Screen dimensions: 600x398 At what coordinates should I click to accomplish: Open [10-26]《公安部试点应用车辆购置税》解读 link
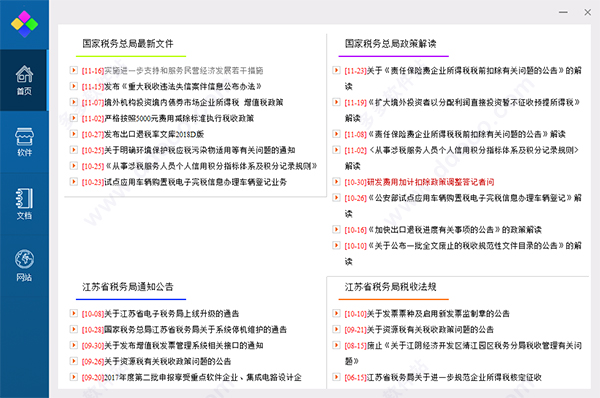tap(463, 206)
